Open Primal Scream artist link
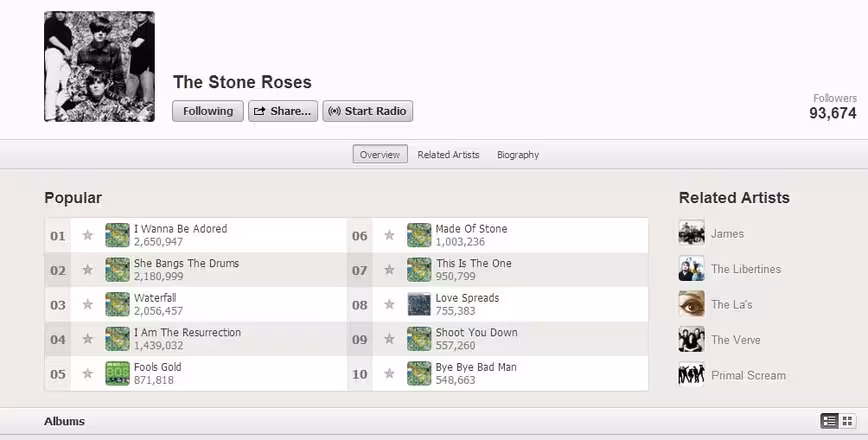 coord(748,375)
